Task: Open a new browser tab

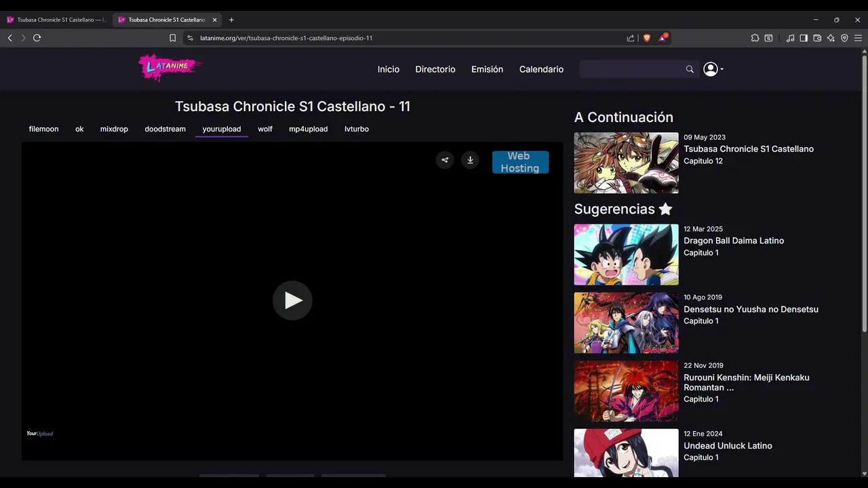Action: click(231, 20)
